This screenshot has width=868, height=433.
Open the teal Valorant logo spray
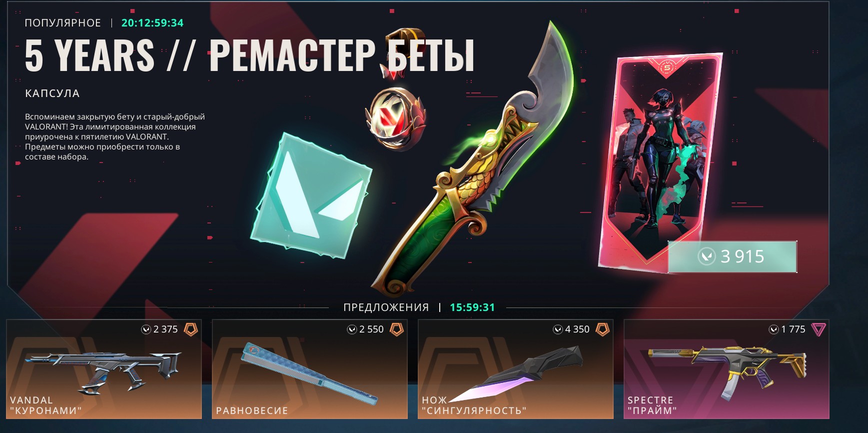311,196
